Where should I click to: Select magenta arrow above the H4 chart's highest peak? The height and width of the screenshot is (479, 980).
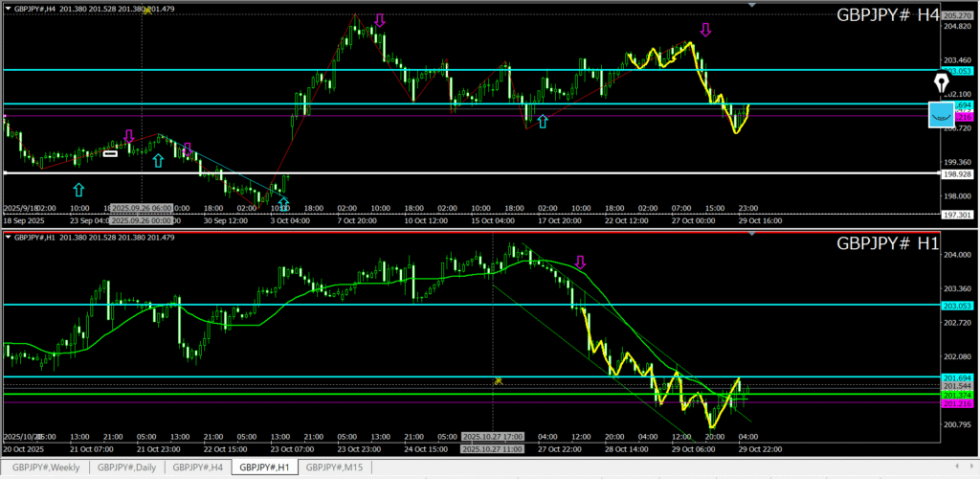pos(380,20)
